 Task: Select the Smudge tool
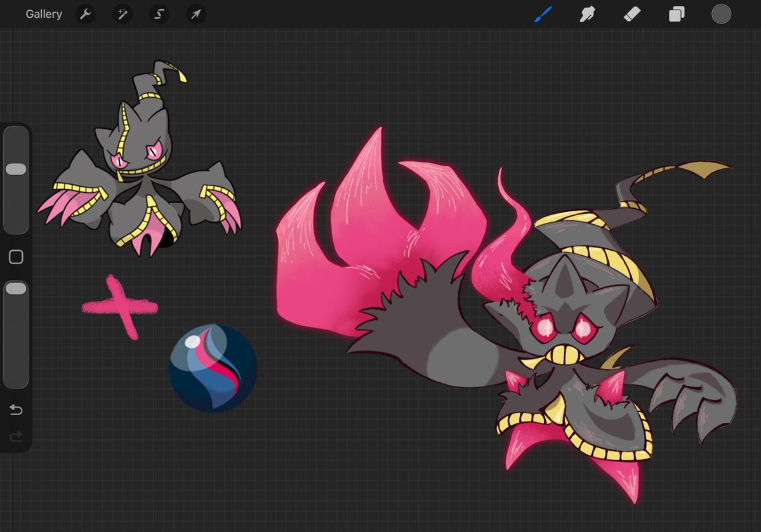[x=587, y=14]
